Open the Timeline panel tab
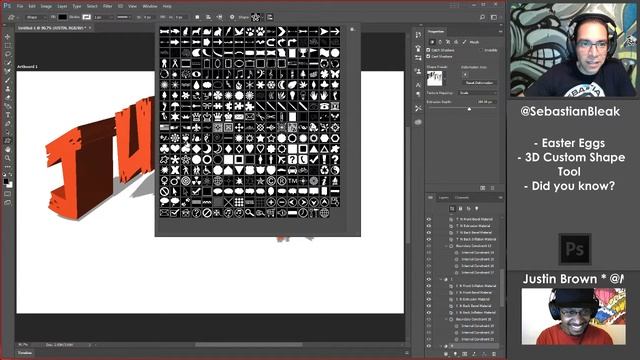 (25, 353)
